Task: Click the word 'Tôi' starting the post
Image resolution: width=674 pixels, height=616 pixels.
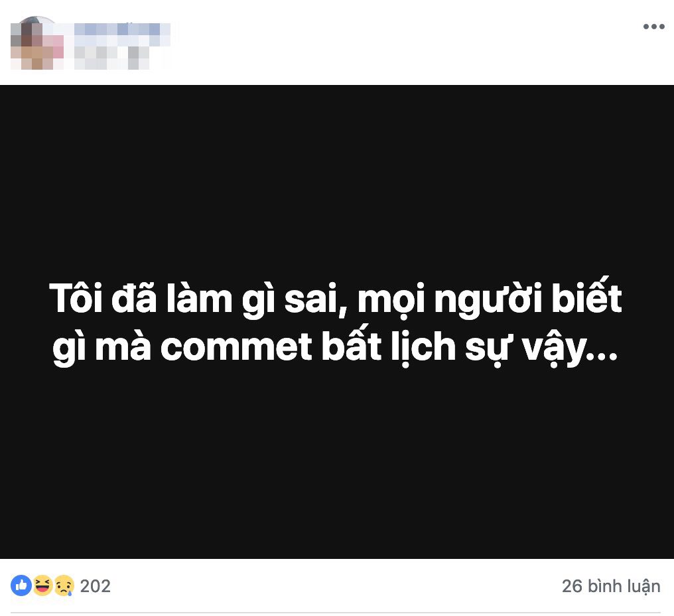Action: [76, 297]
